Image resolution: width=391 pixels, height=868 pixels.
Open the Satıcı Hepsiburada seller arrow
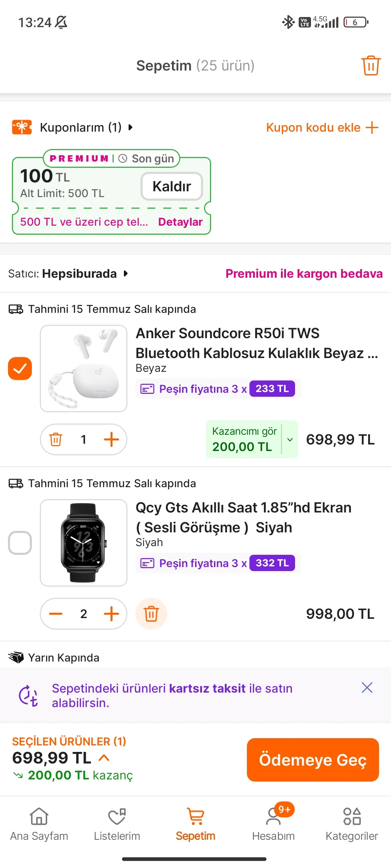tap(126, 273)
